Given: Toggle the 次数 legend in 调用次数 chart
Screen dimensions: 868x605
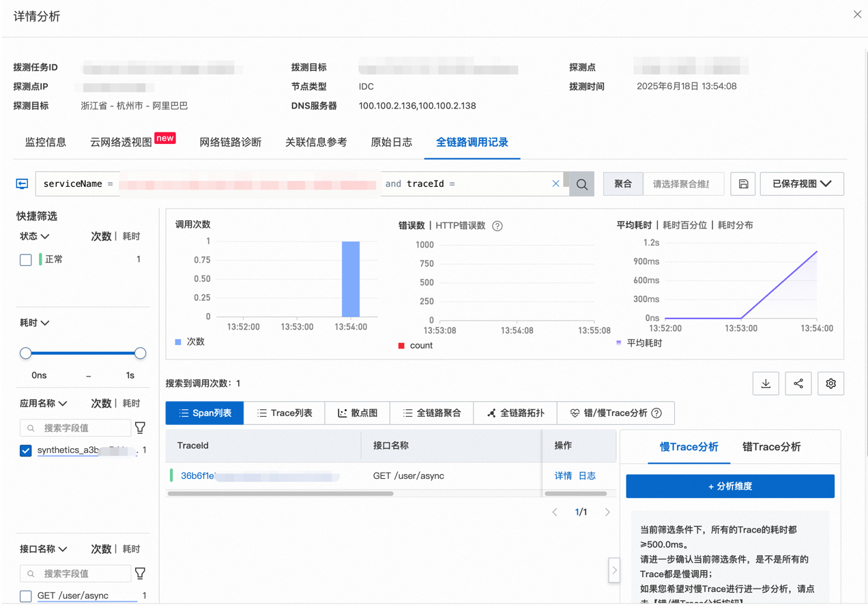Looking at the screenshot, I should click(x=190, y=342).
